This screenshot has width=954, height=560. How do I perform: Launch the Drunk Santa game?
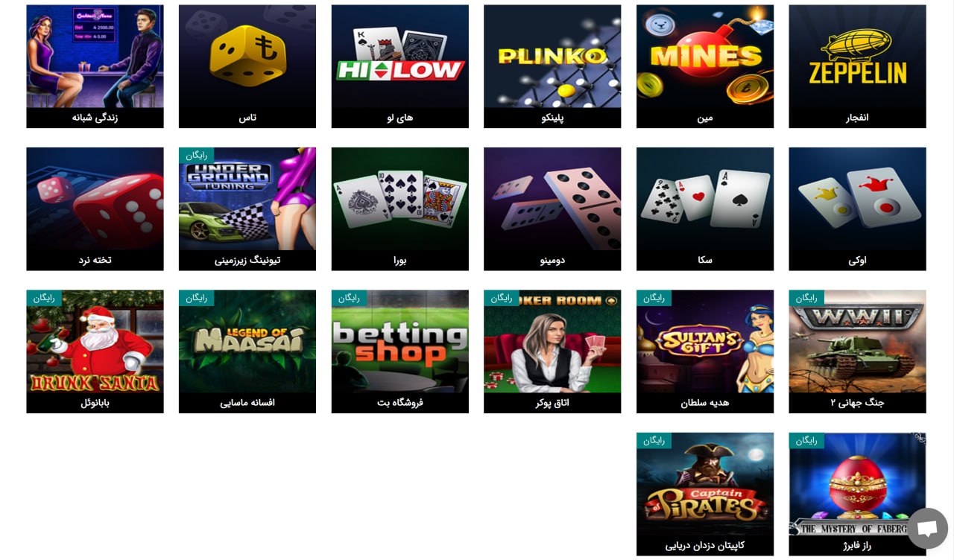pyautogui.click(x=95, y=351)
